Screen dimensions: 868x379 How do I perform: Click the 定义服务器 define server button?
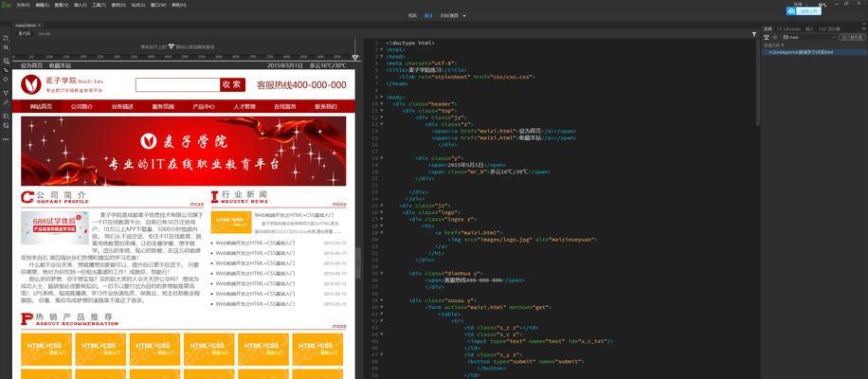coord(851,37)
